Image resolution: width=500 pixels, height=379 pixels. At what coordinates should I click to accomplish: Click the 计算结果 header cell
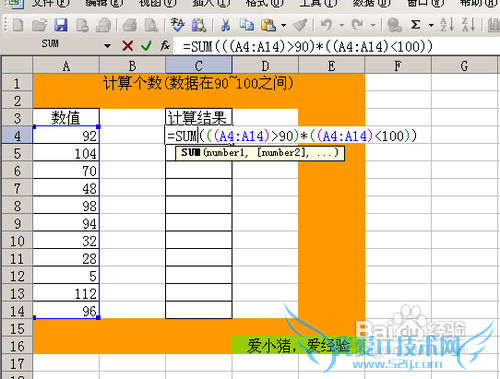(199, 118)
